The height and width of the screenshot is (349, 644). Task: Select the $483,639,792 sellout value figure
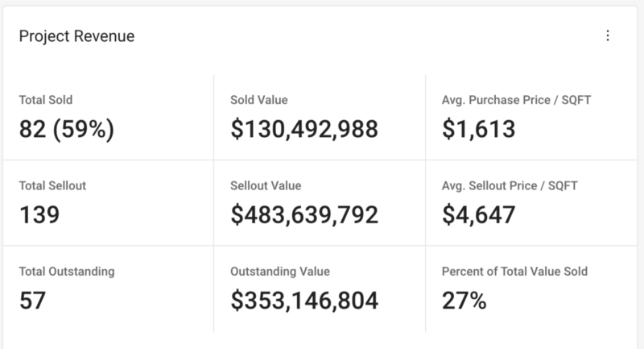304,214
